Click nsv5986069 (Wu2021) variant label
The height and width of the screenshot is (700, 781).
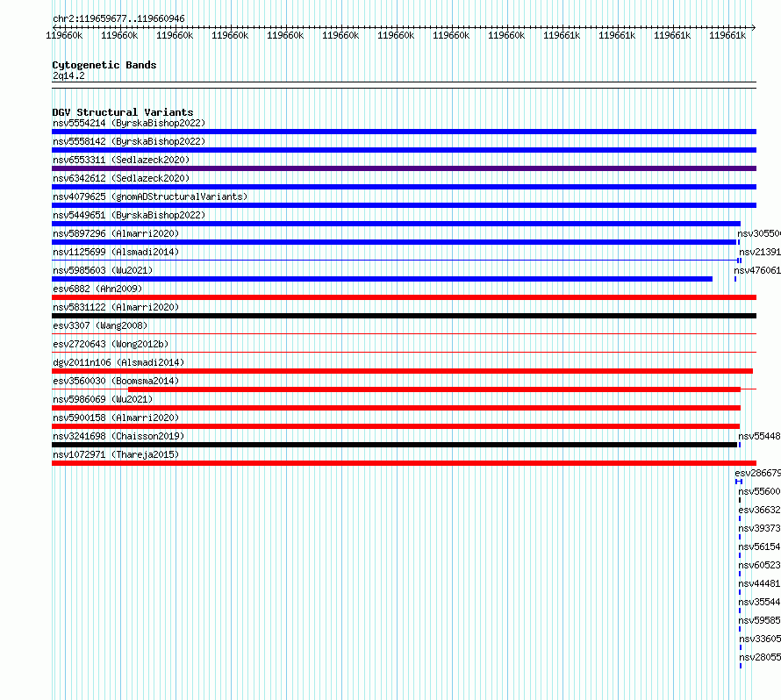pyautogui.click(x=103, y=399)
